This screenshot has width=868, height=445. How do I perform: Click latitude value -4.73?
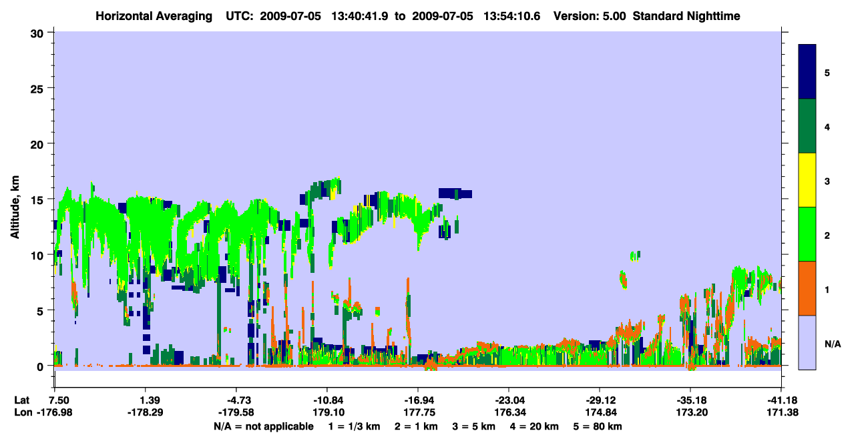click(236, 400)
